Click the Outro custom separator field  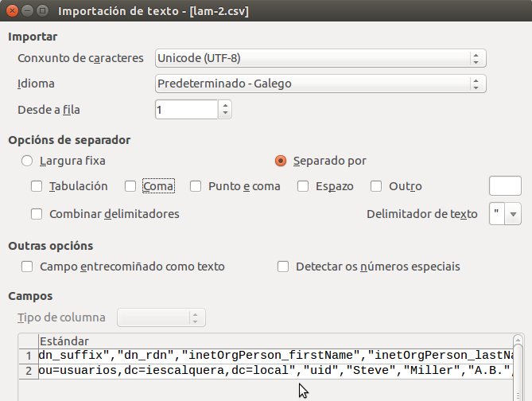(x=505, y=185)
